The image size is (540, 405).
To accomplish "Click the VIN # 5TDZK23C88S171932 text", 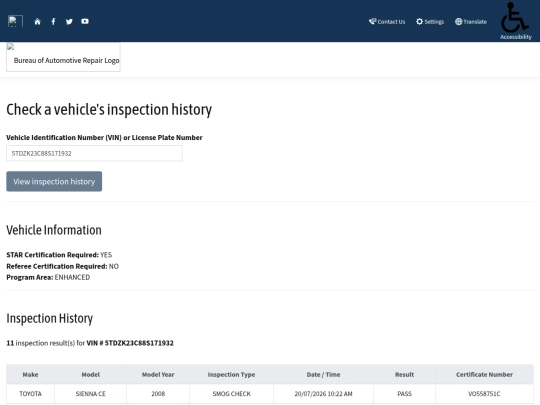I will [x=130, y=343].
